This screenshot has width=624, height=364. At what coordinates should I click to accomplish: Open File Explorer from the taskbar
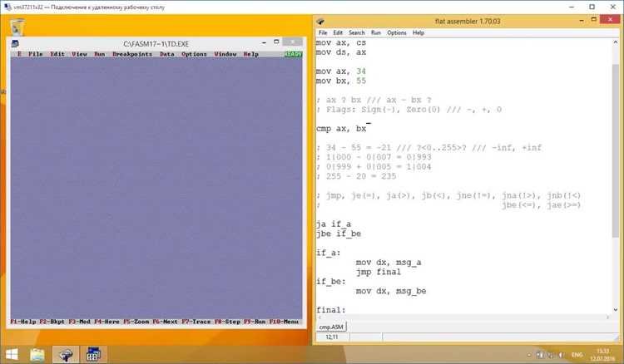pos(37,354)
